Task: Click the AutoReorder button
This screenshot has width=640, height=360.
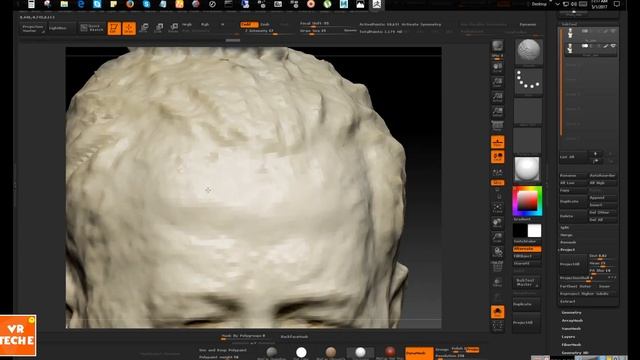Action: coord(602,176)
